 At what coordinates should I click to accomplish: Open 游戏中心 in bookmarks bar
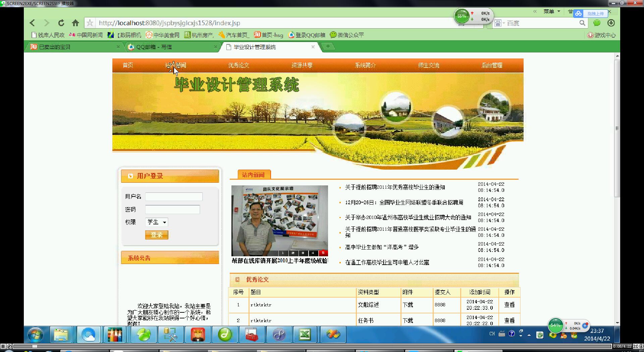coord(602,35)
